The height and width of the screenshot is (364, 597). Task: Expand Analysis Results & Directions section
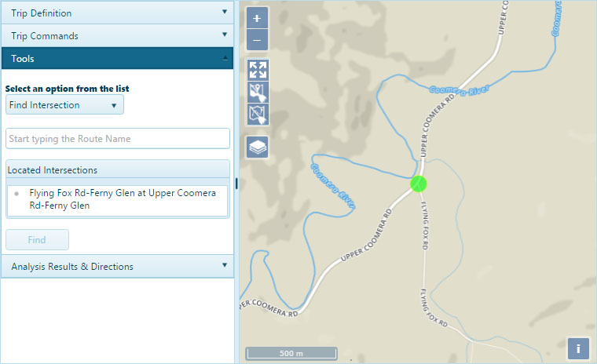(x=117, y=266)
